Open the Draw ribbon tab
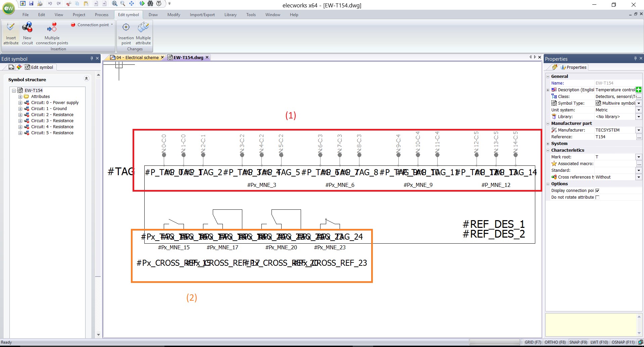 click(153, 15)
